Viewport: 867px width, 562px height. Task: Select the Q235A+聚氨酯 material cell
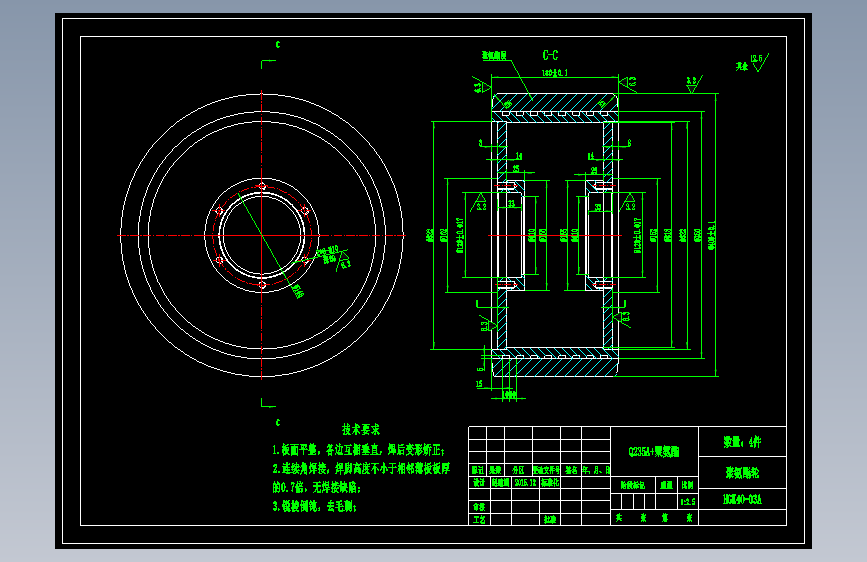click(x=654, y=452)
